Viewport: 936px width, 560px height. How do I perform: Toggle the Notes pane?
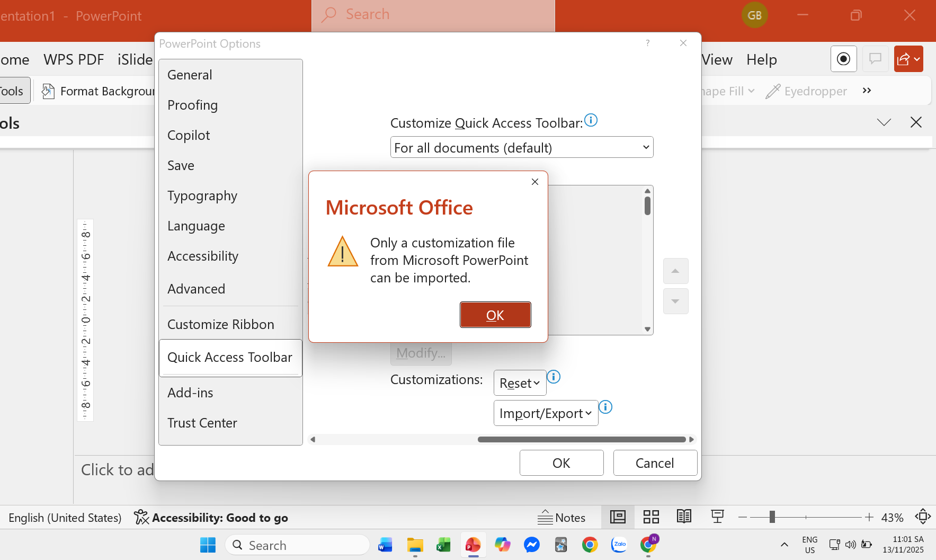click(561, 518)
